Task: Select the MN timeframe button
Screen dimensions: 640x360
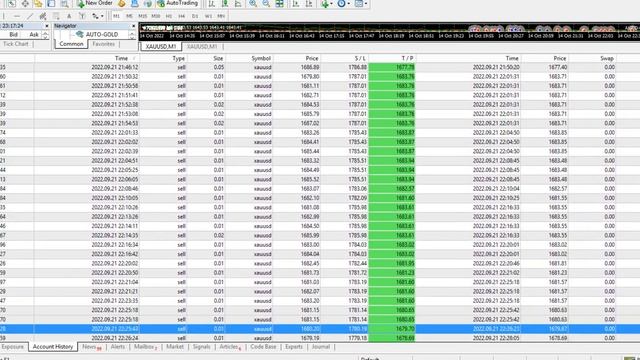Action: tap(221, 16)
